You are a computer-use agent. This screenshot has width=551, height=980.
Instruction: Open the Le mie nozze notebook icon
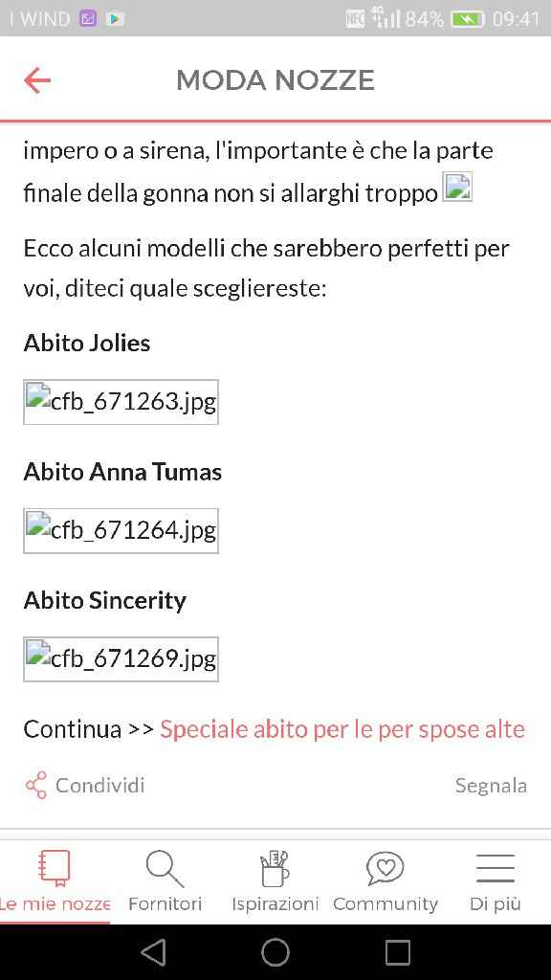(x=55, y=867)
